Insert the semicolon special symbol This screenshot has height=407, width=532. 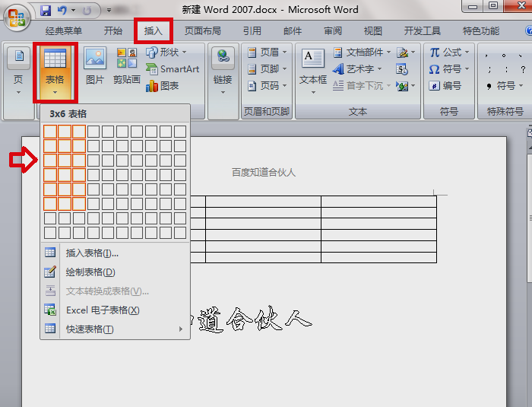pyautogui.click(x=489, y=69)
